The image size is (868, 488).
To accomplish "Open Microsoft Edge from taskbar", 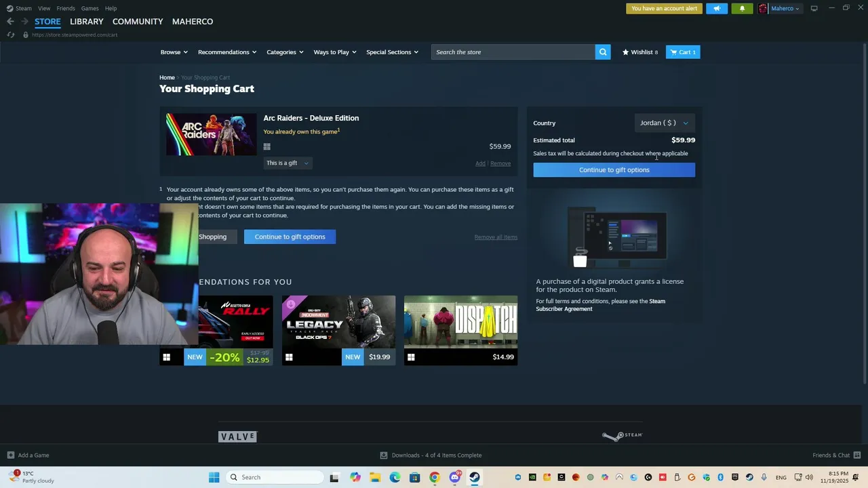I will [395, 477].
